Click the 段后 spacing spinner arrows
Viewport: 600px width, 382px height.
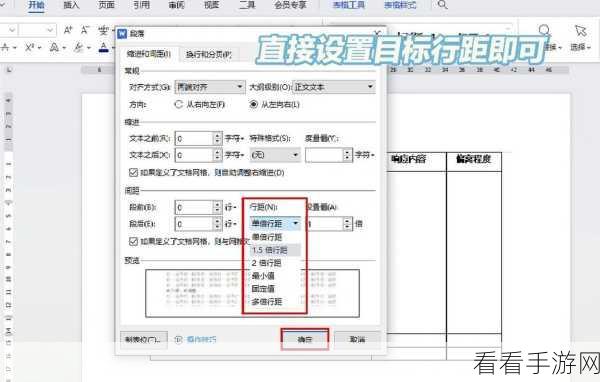pyautogui.click(x=217, y=224)
